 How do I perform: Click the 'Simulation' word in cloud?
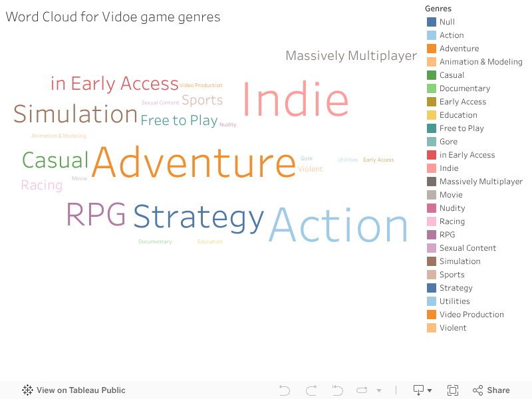tap(75, 114)
